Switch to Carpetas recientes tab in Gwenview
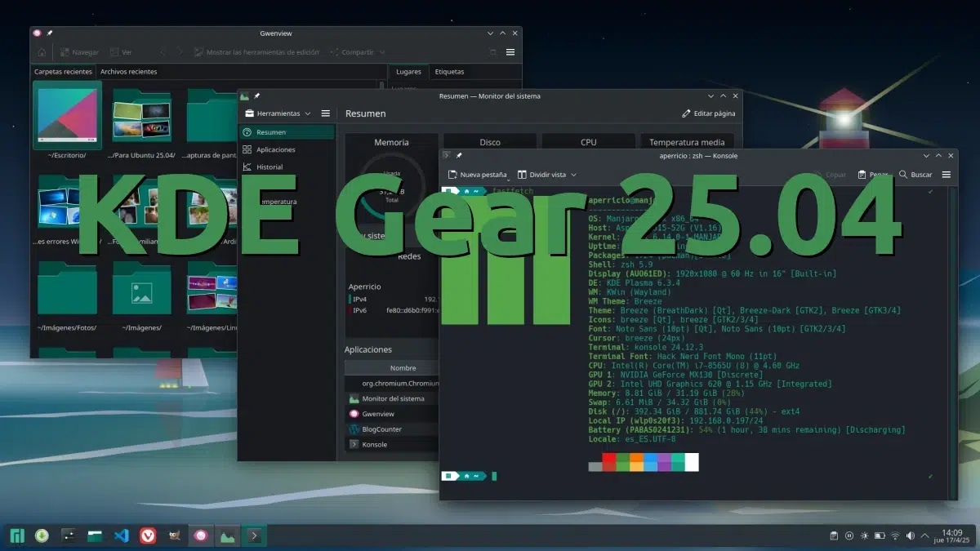This screenshot has height=551, width=980. pos(63,72)
